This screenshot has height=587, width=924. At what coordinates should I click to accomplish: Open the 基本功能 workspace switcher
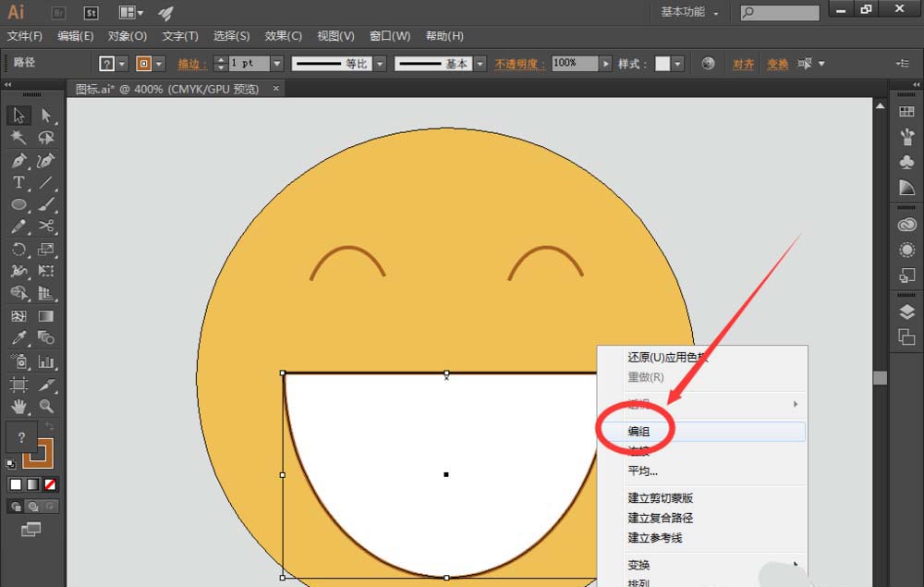click(689, 12)
